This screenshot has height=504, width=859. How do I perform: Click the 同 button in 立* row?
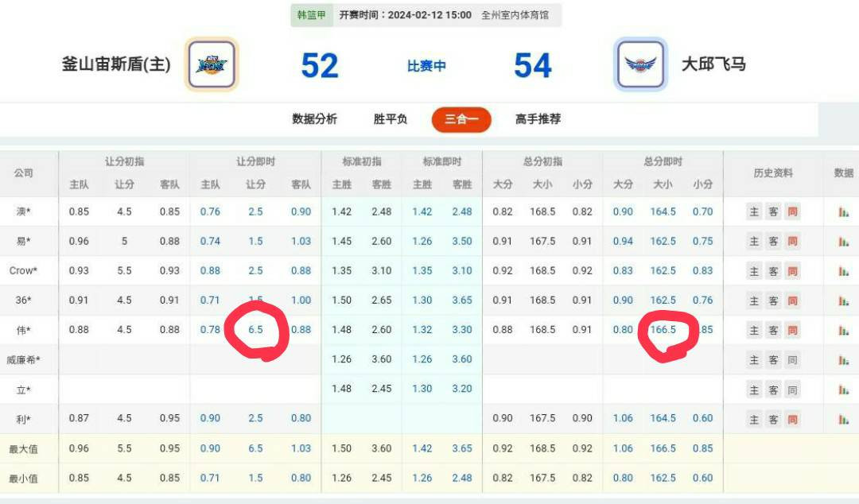pyautogui.click(x=793, y=390)
